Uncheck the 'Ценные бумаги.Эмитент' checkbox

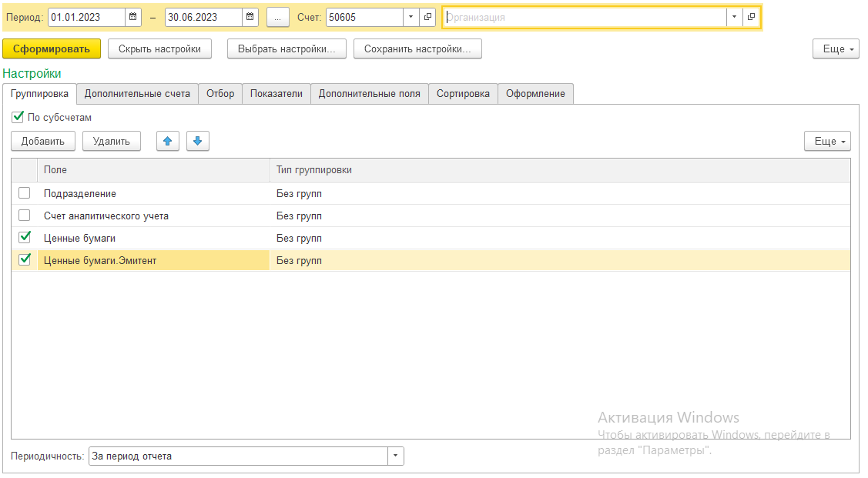(x=25, y=260)
